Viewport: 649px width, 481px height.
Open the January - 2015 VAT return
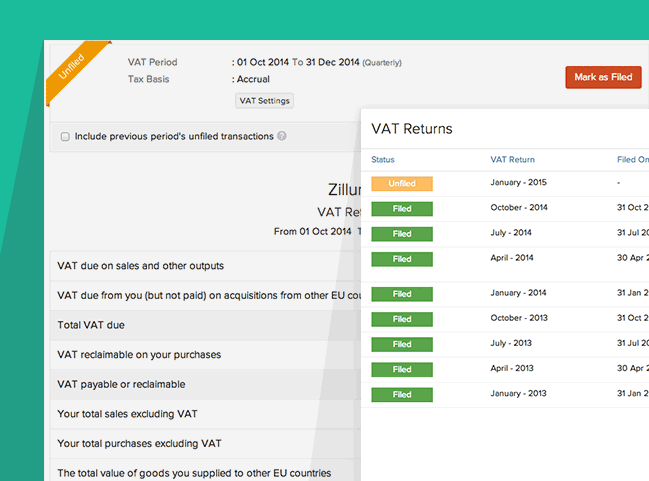[x=518, y=182]
